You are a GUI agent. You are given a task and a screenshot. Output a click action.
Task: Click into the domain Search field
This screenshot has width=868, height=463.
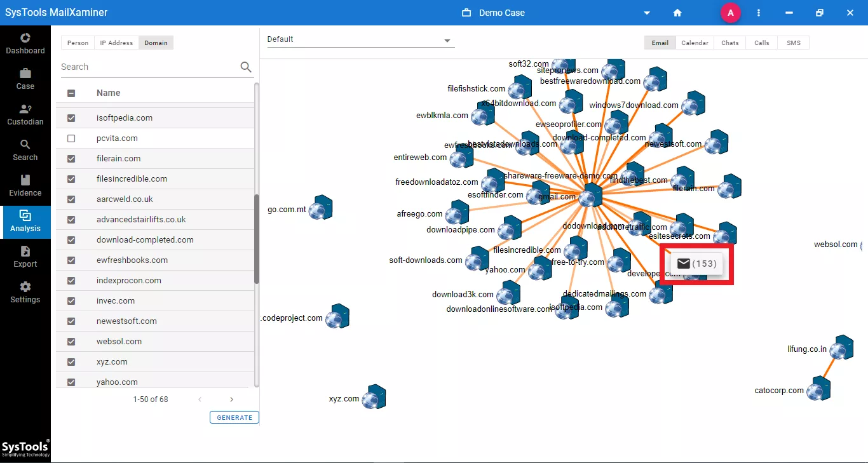pos(149,67)
